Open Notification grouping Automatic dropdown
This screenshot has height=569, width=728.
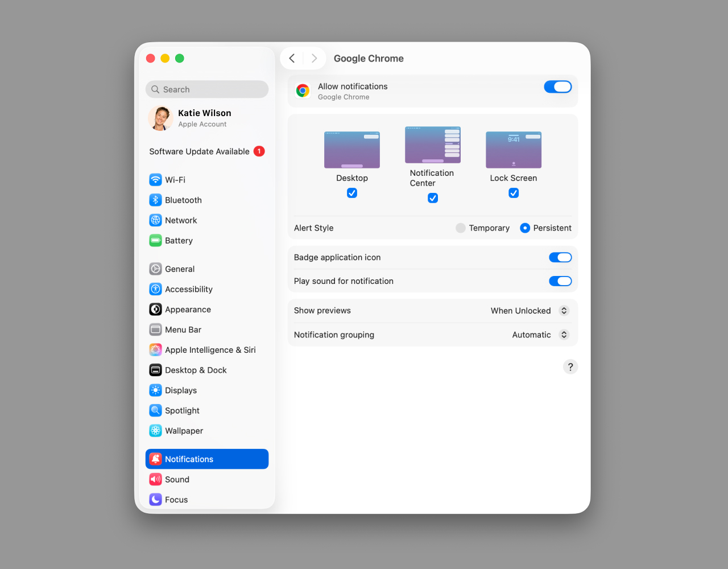click(540, 335)
